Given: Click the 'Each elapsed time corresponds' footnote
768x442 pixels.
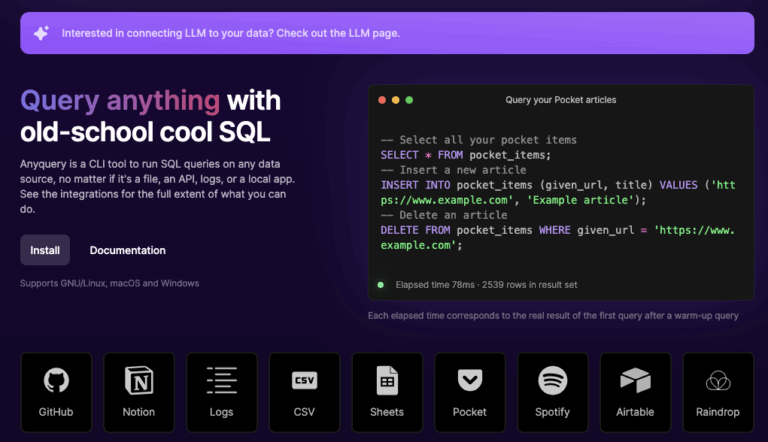Looking at the screenshot, I should click(x=553, y=316).
